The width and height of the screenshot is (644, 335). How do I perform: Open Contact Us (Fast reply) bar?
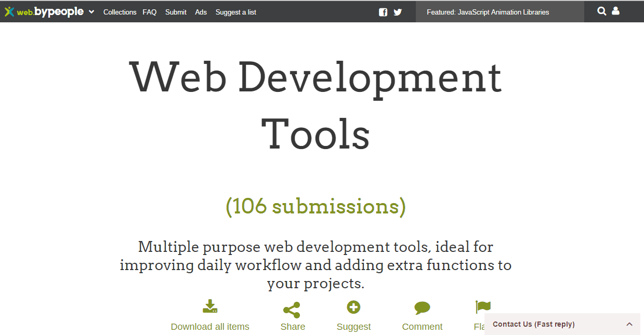tap(562, 324)
